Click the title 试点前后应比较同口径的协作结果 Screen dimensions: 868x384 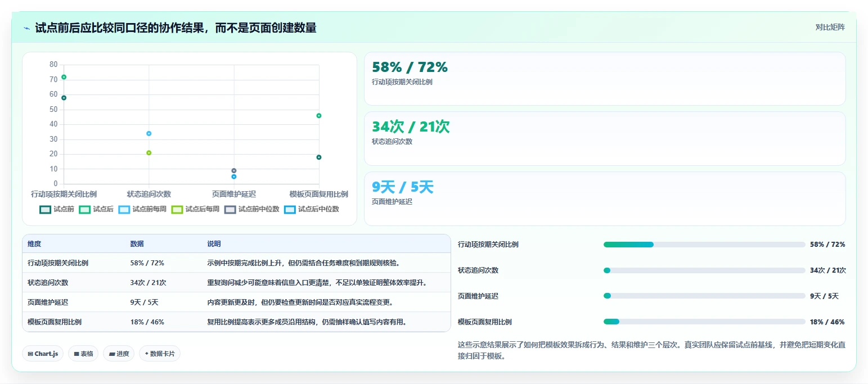click(x=176, y=28)
